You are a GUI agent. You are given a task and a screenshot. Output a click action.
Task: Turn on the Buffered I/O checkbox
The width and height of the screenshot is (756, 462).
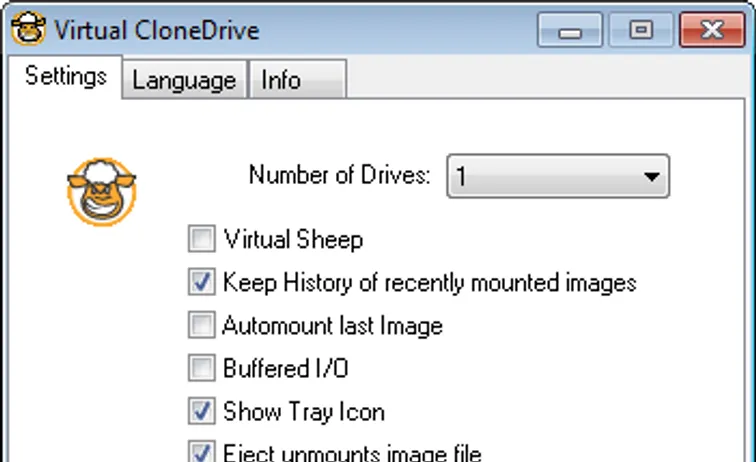point(202,369)
